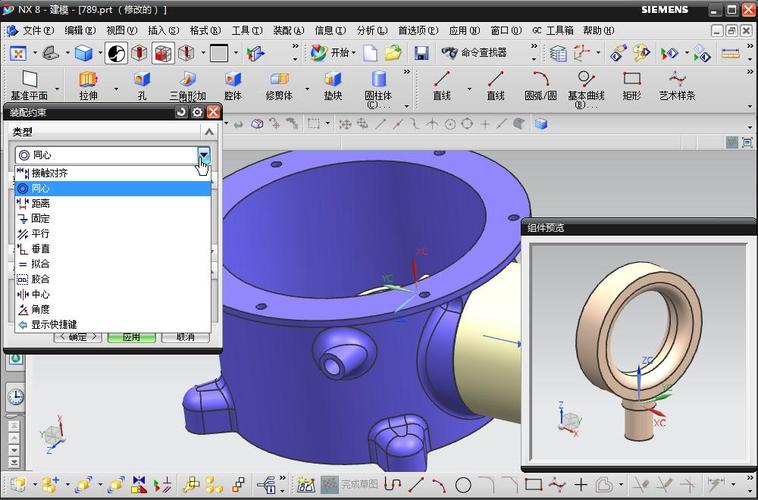
Task: Toggle the black-white circle display mode
Action: coord(116,53)
